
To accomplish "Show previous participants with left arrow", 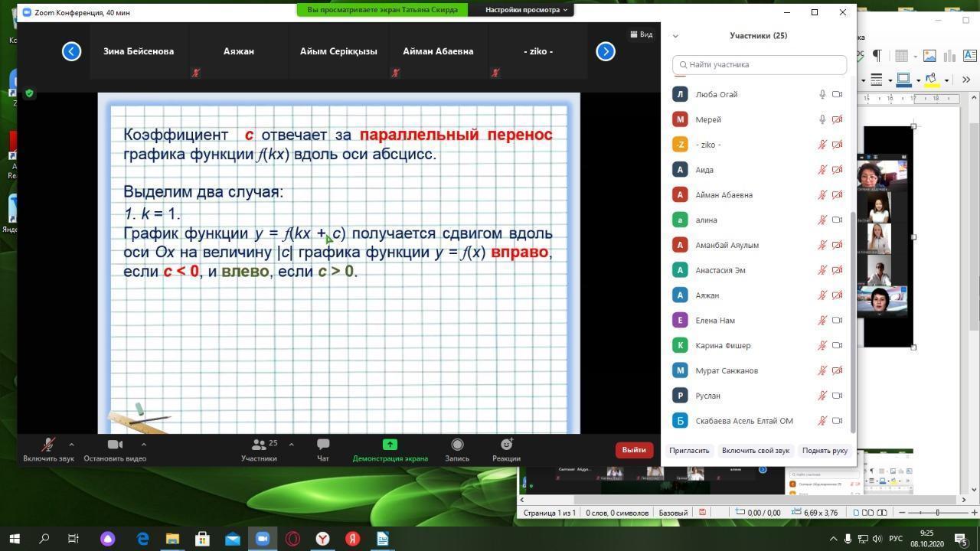I will (71, 51).
